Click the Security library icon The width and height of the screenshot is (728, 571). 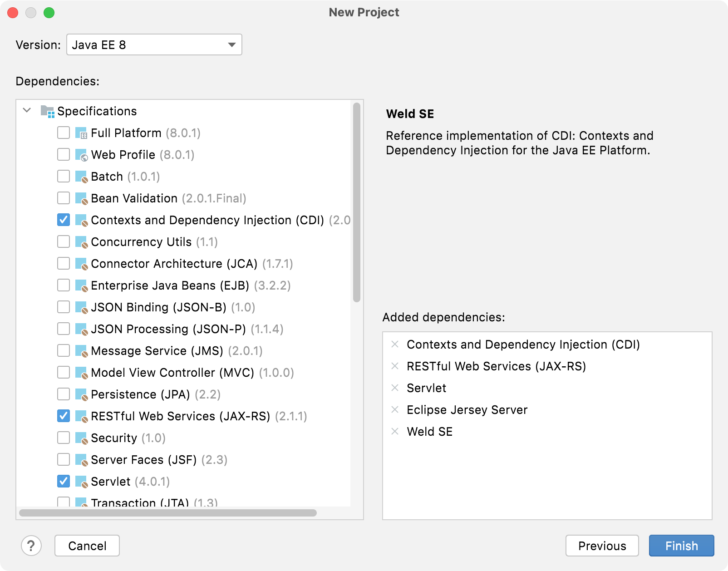click(x=81, y=438)
